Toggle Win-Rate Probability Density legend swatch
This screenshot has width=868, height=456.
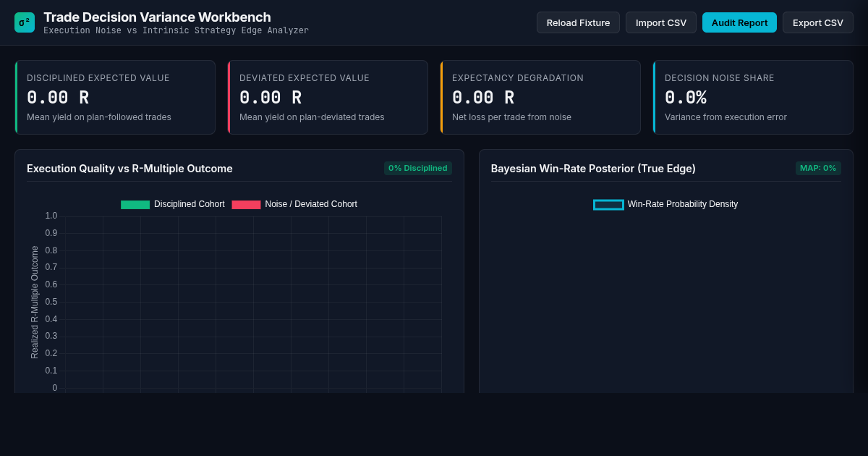point(608,205)
